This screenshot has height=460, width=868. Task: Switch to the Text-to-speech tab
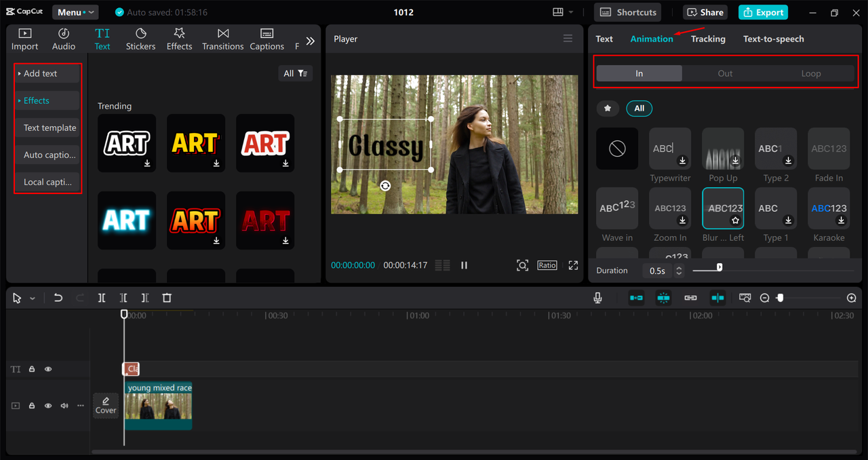tap(774, 39)
